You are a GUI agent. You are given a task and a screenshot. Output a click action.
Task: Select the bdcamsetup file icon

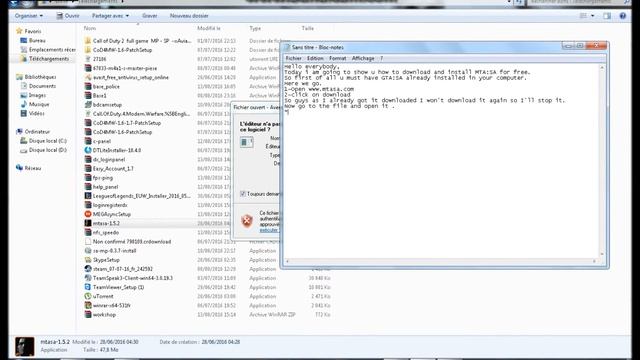click(x=88, y=104)
